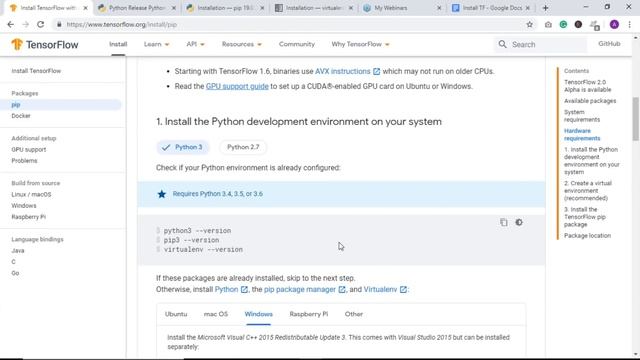This screenshot has width=640, height=360.
Task: Select the Python 3 chip
Action: pos(182,147)
